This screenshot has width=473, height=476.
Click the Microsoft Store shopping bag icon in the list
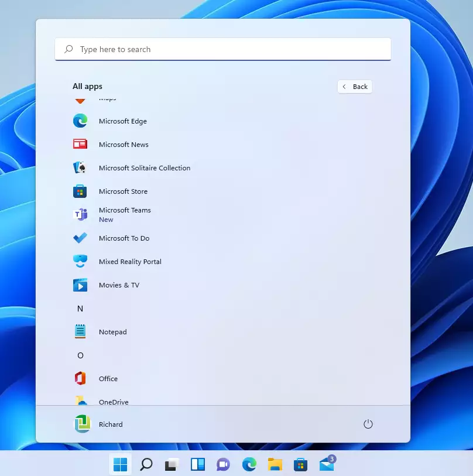click(80, 191)
